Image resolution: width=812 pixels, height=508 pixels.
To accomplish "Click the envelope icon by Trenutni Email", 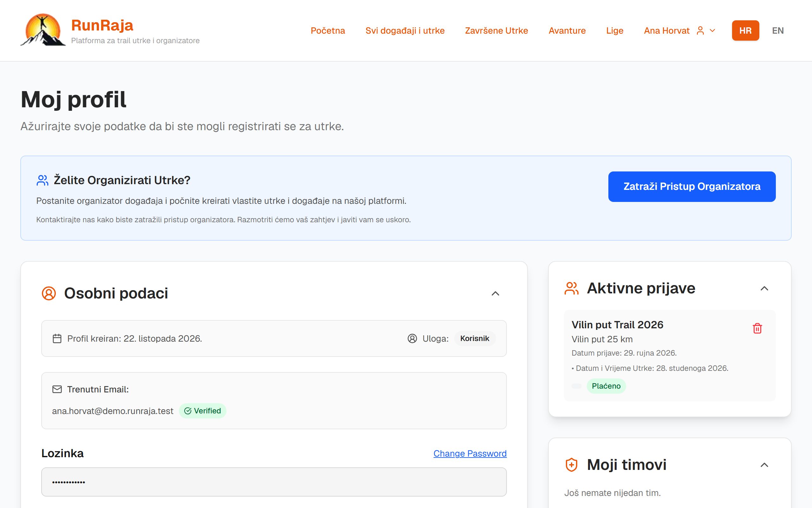I will click(x=57, y=389).
